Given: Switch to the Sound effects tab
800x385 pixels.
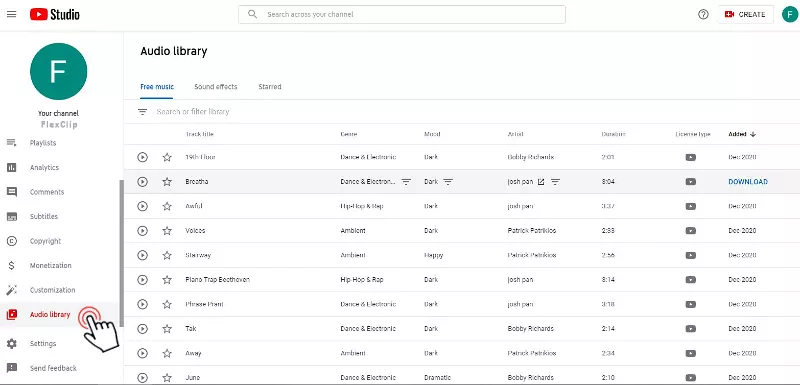Looking at the screenshot, I should (x=216, y=87).
